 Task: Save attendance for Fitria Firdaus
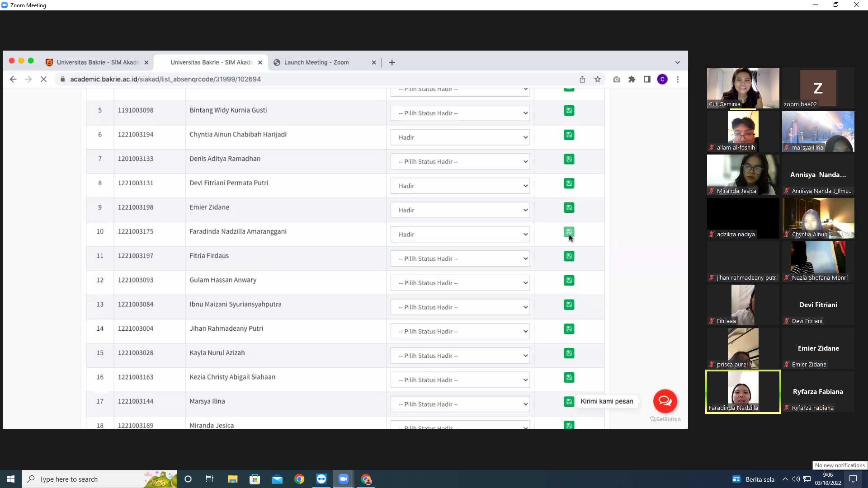[x=569, y=256]
